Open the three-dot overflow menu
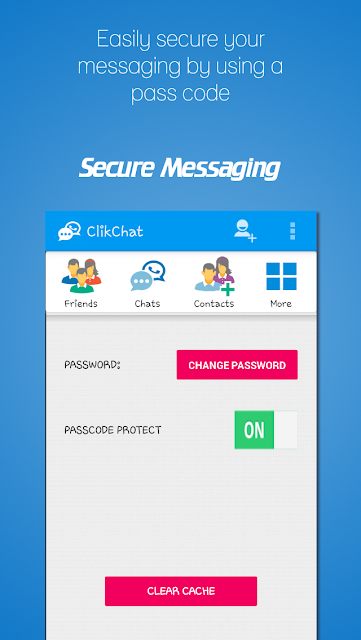Viewport: 361px width, 640px height. coord(292,231)
